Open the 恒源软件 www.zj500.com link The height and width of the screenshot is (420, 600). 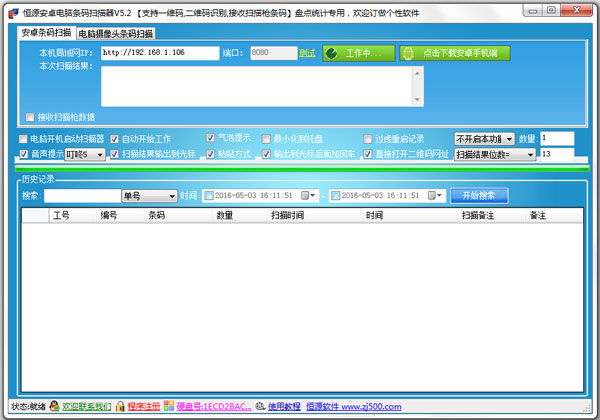pyautogui.click(x=354, y=406)
